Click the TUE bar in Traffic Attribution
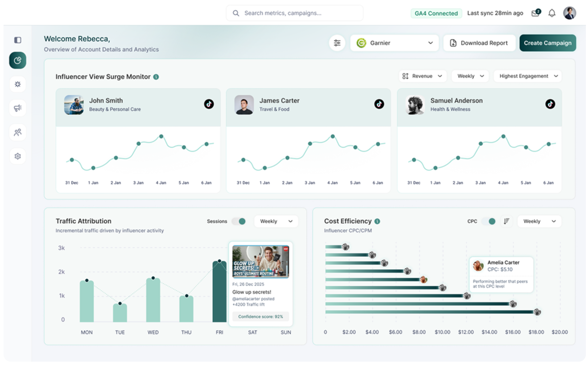This screenshot has width=588, height=367. point(120,313)
